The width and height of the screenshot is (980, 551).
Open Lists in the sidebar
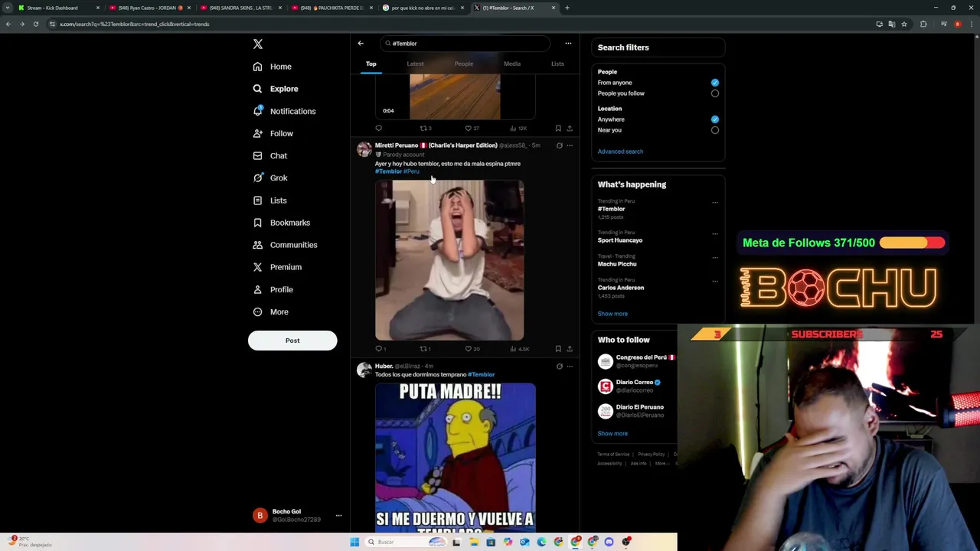[269, 201]
